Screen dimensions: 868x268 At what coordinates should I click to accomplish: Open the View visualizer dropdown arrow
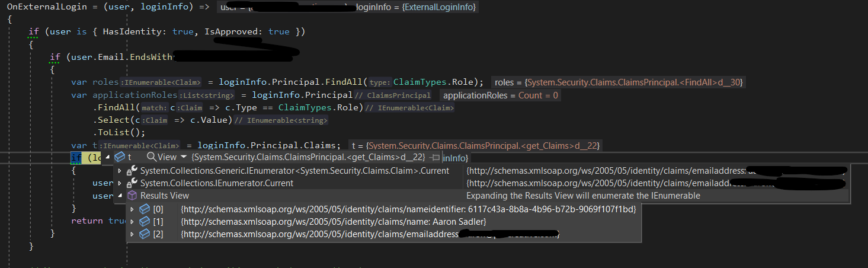(x=183, y=157)
